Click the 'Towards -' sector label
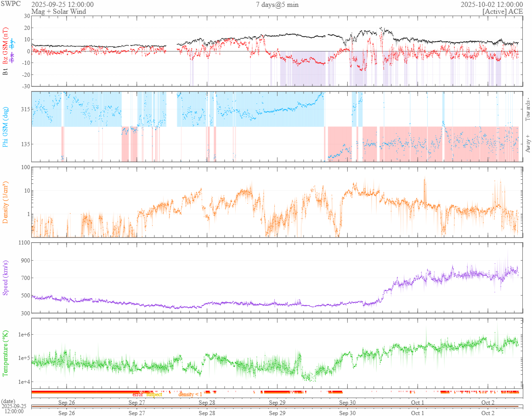The image size is (532, 416). (x=527, y=110)
